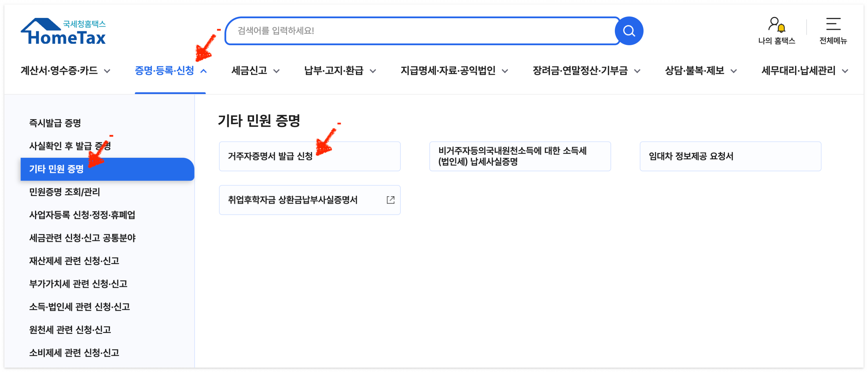Open the 세무대리·납세관리 menu
The height and width of the screenshot is (372, 868).
coord(798,70)
